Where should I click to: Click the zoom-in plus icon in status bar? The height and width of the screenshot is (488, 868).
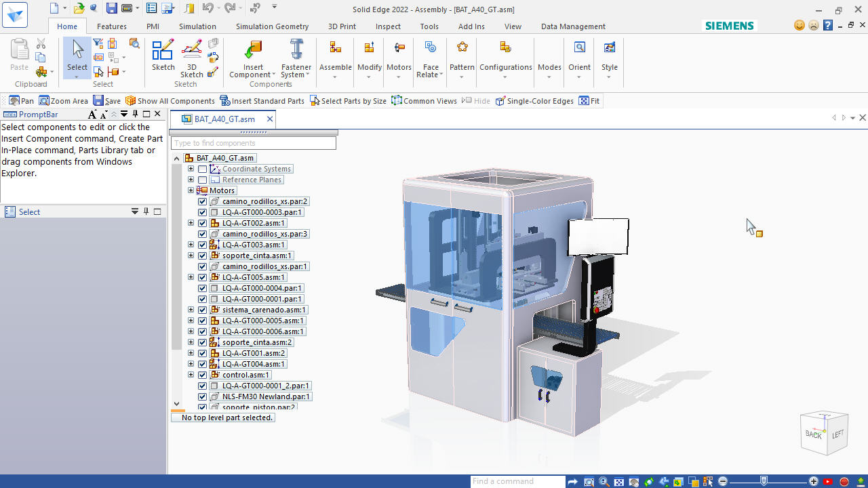pos(814,482)
